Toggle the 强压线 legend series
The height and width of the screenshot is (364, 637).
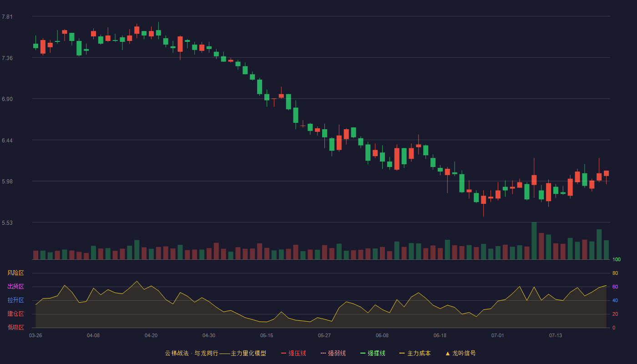tap(293, 353)
